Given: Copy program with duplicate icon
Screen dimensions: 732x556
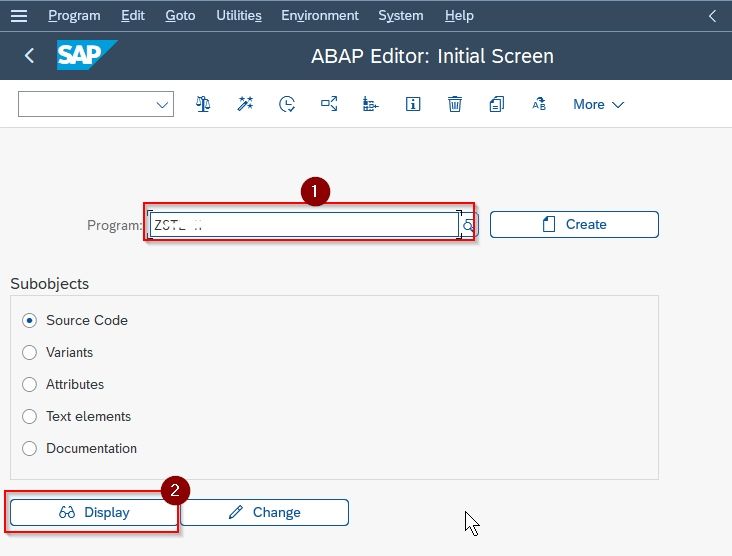Looking at the screenshot, I should 497,104.
